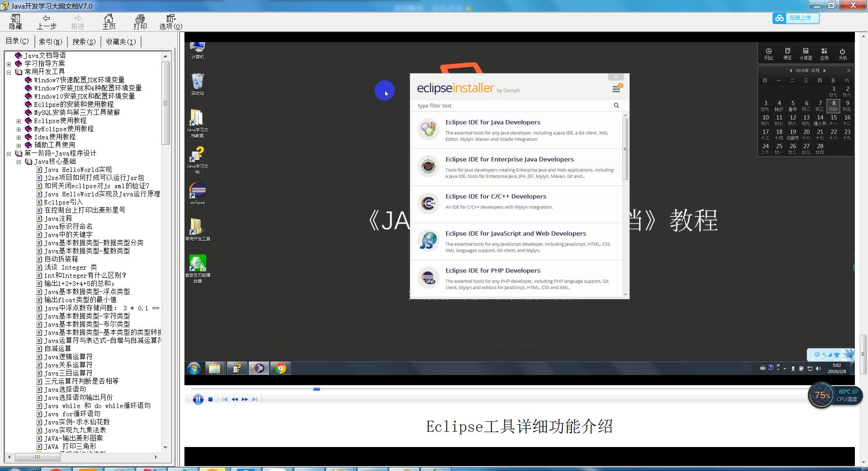Expand the MyEclipse使用教程 tree node
Viewport: 868px width, 471px height.
[x=19, y=129]
